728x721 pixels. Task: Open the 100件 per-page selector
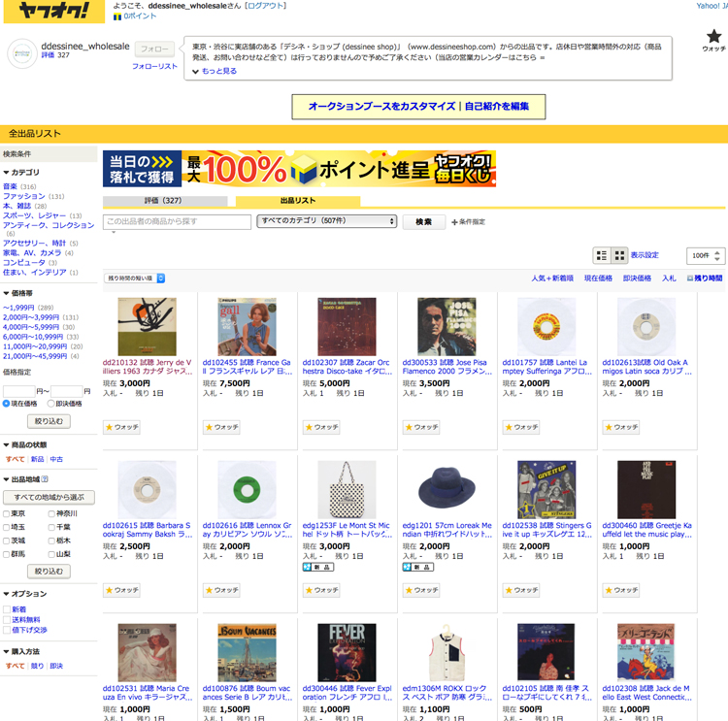706,255
